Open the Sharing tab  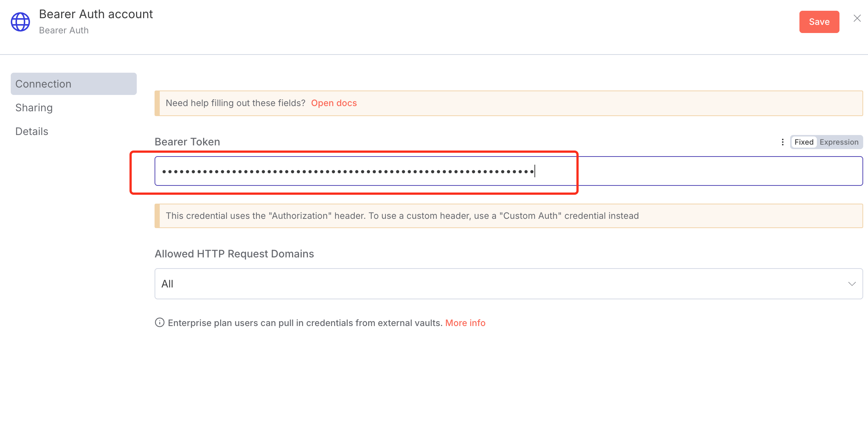(x=34, y=108)
